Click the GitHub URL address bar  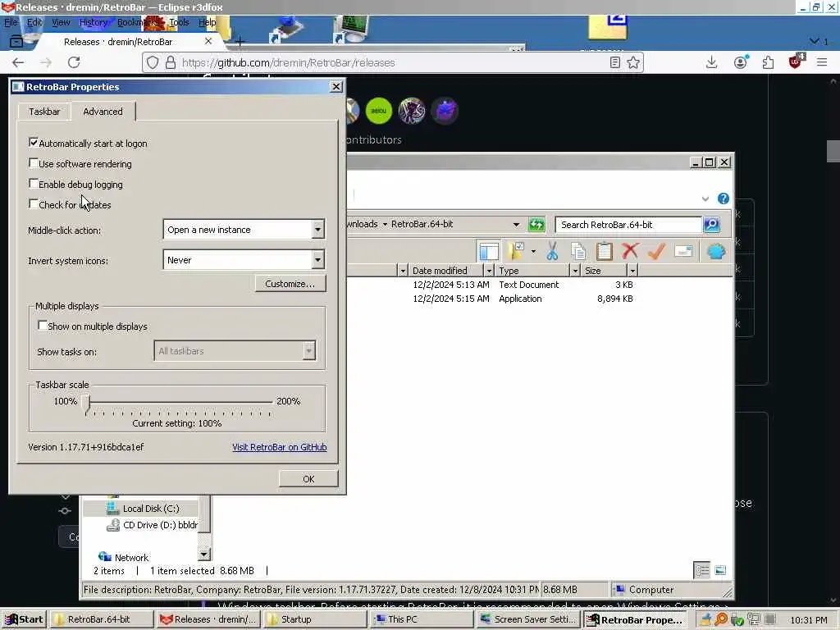(394, 62)
